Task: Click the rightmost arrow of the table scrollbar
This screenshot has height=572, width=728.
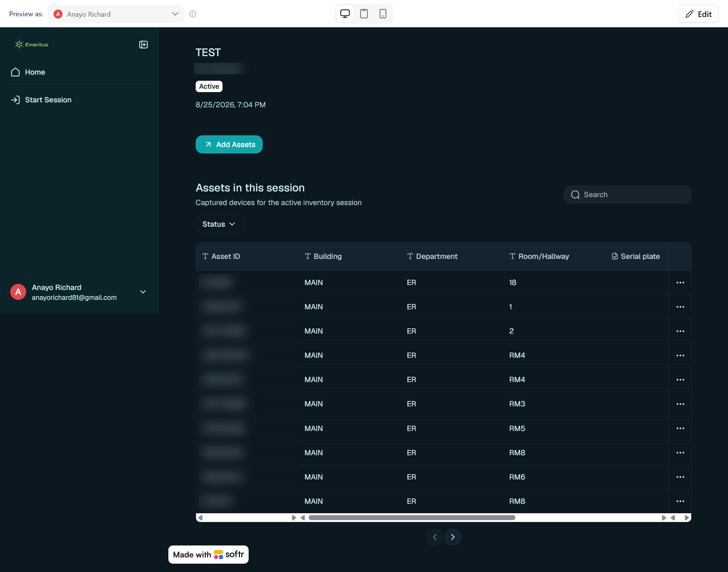Action: click(x=687, y=517)
